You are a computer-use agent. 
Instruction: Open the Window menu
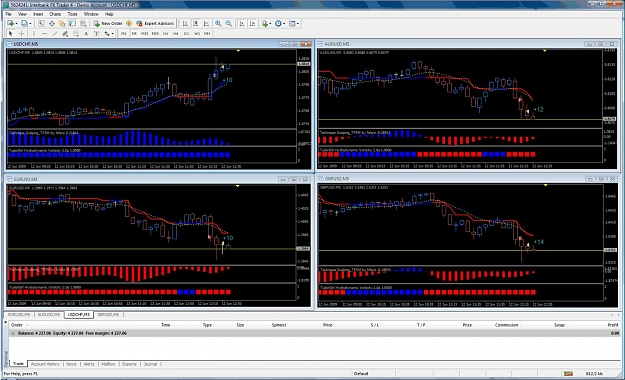click(91, 14)
